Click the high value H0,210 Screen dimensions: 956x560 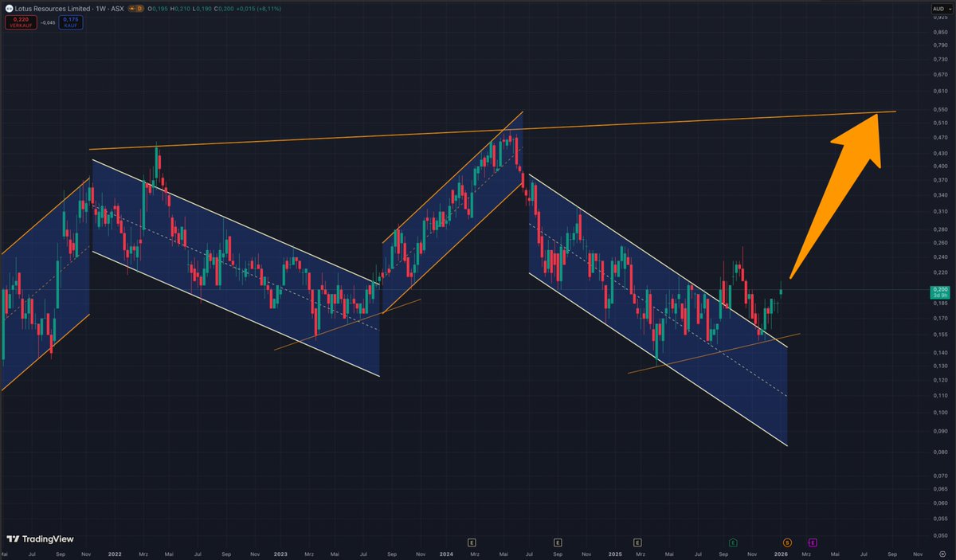(x=180, y=9)
